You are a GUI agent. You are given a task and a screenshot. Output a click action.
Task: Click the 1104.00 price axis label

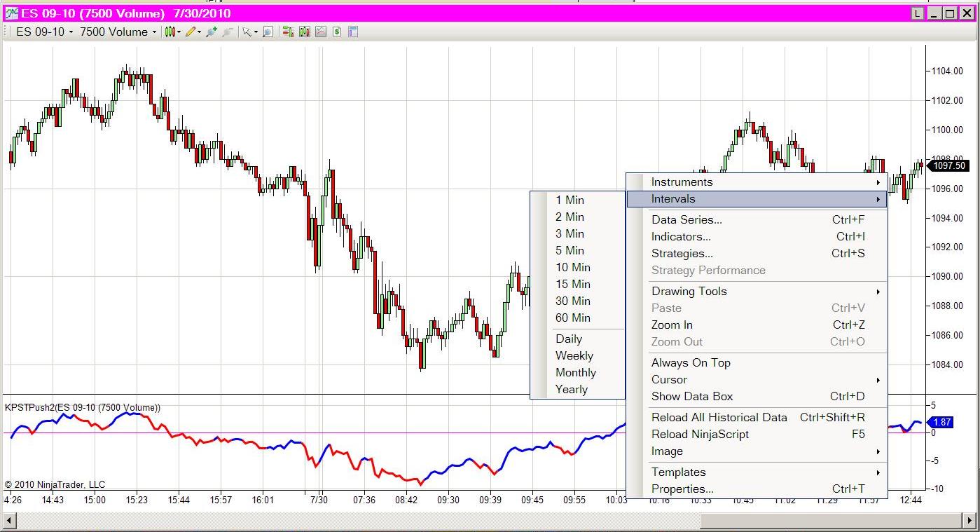(x=946, y=71)
